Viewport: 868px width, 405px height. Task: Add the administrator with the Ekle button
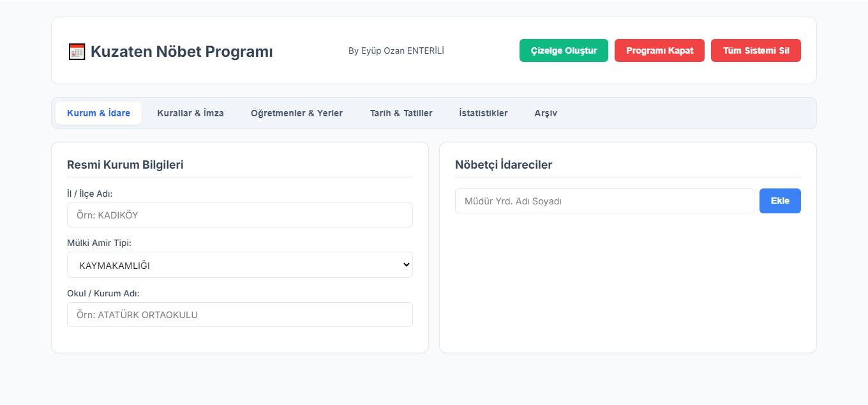[x=780, y=201]
